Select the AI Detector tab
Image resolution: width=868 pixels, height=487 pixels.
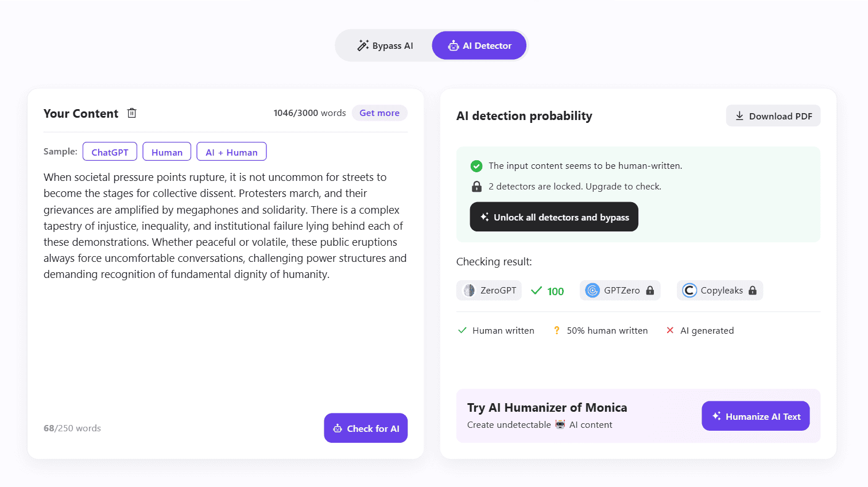coord(479,46)
